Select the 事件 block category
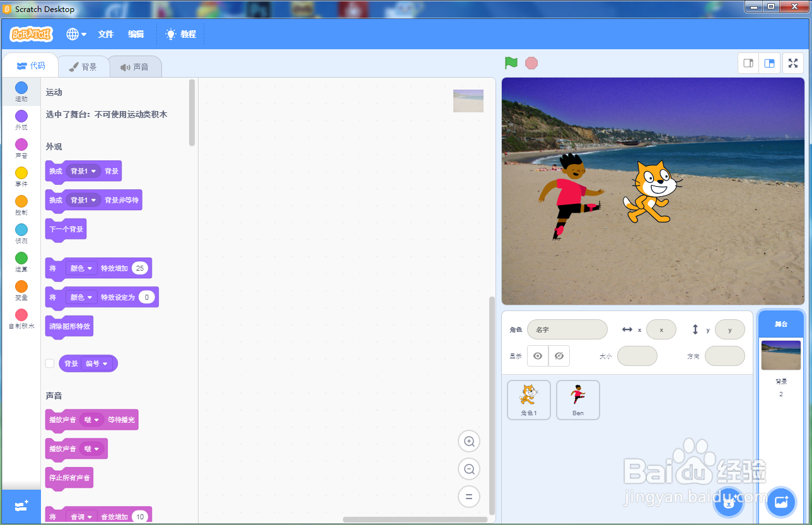The height and width of the screenshot is (525, 812). pyautogui.click(x=21, y=177)
